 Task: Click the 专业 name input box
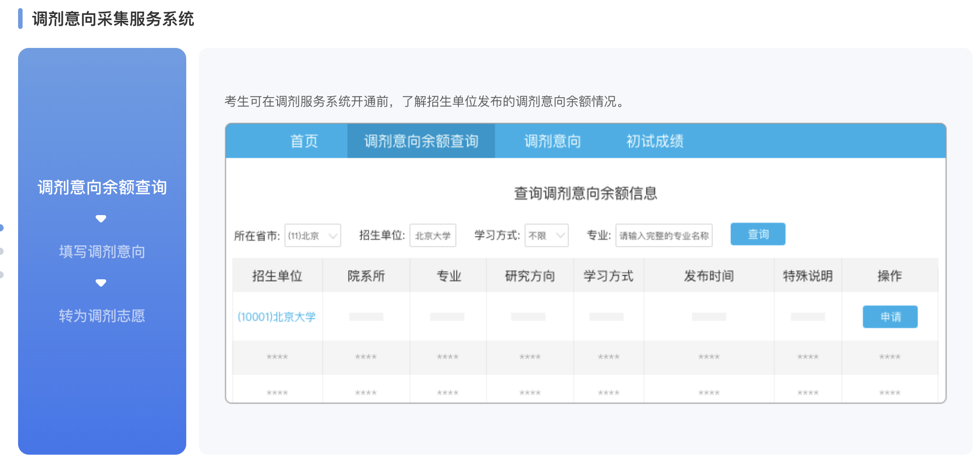(664, 235)
